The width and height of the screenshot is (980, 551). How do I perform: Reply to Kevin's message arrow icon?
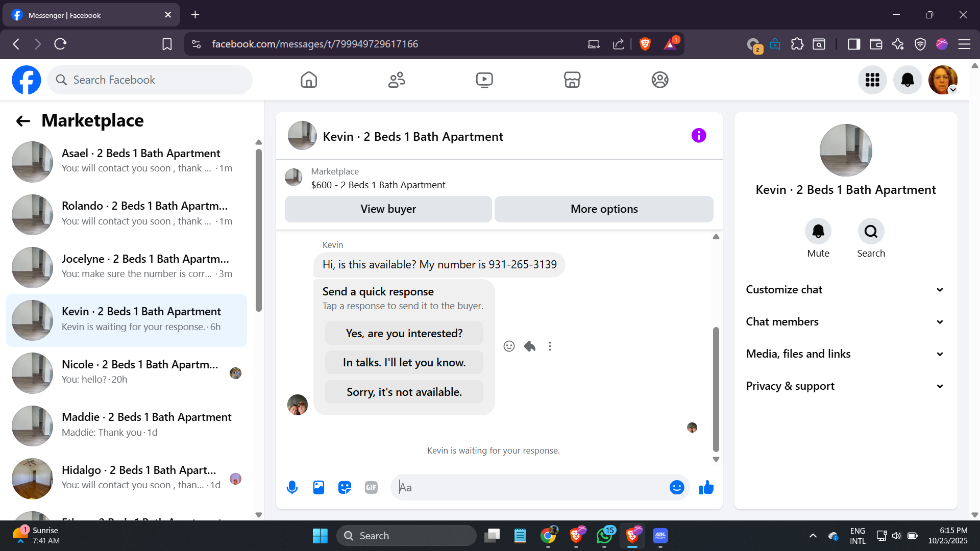pos(530,346)
